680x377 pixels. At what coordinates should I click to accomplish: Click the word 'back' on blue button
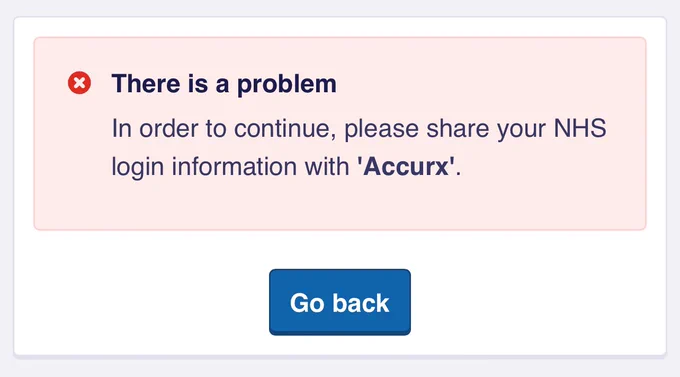(x=361, y=302)
